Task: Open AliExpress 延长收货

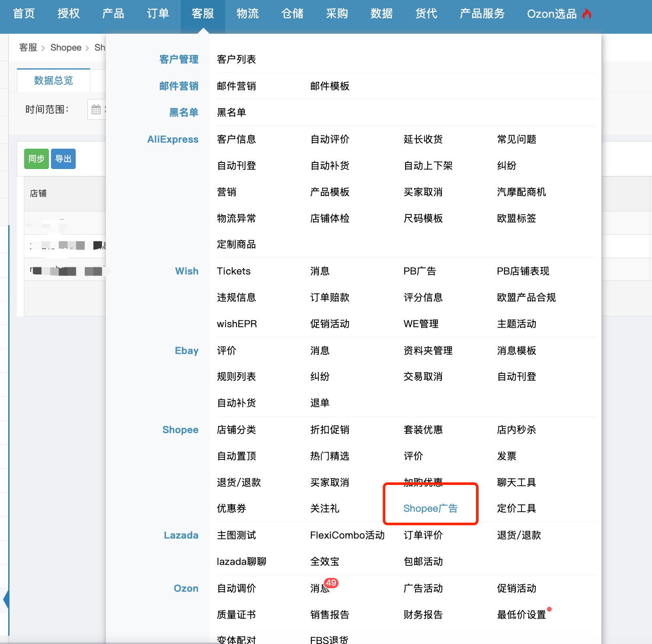Action: click(423, 139)
